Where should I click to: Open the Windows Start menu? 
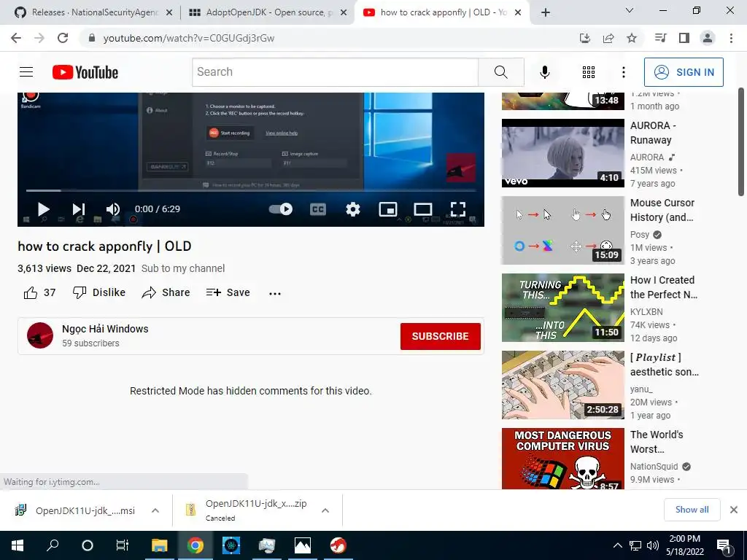pos(18,545)
